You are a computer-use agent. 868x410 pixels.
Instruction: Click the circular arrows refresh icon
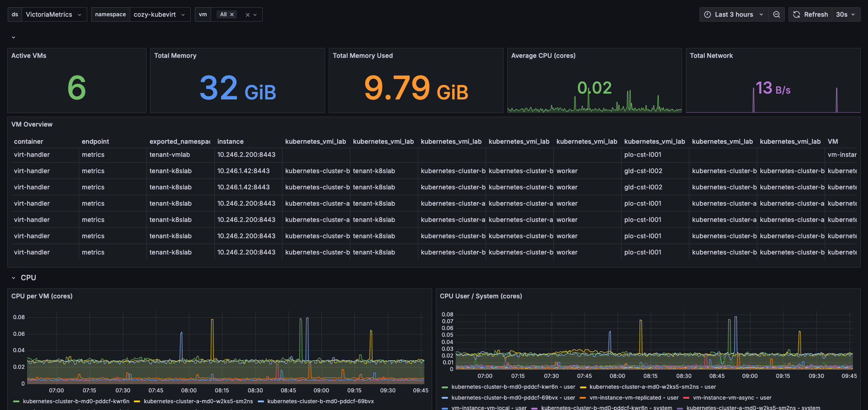point(797,14)
